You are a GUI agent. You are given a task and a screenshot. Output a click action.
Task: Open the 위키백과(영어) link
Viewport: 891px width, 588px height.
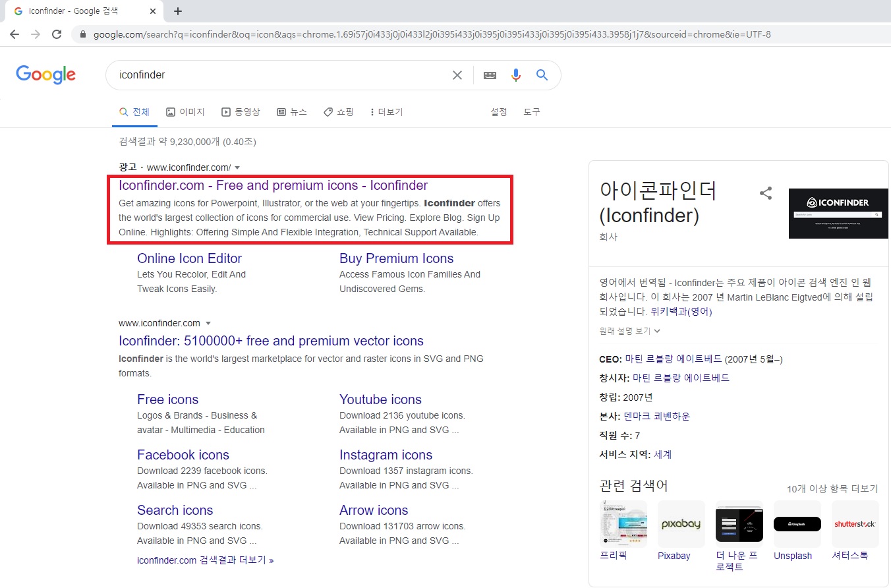(681, 312)
